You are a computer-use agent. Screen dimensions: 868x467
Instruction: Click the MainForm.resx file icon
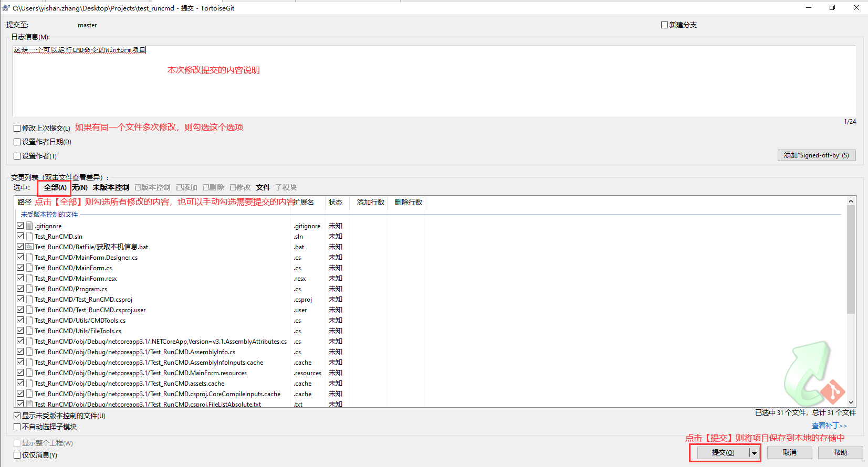tap(29, 278)
